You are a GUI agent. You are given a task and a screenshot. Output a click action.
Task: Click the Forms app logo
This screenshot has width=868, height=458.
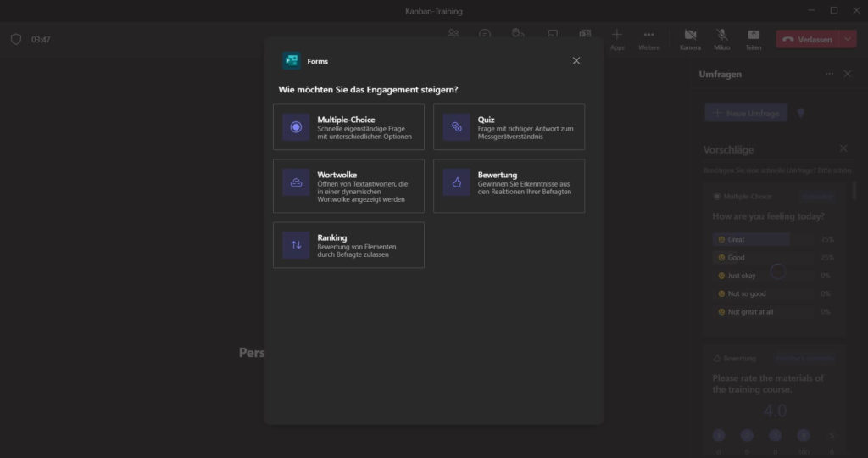292,61
